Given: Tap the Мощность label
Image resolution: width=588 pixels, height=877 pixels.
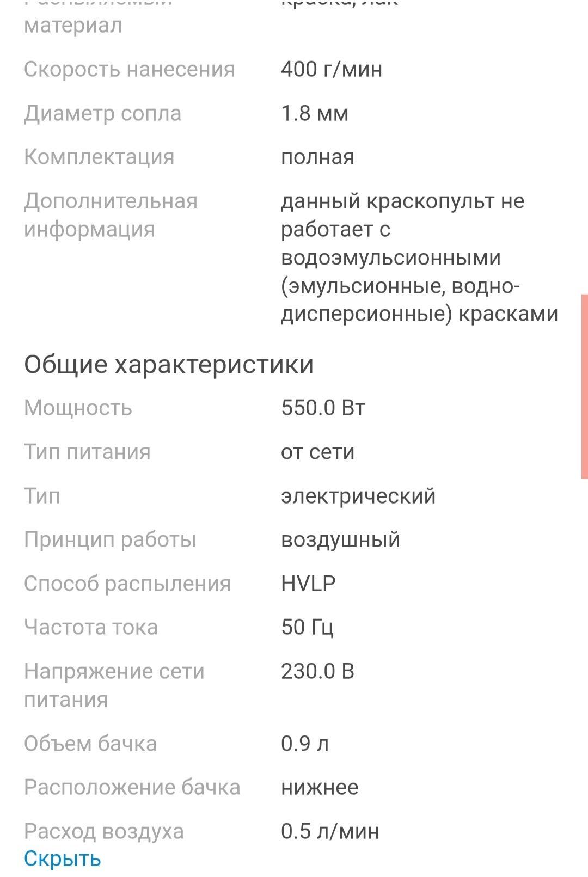Looking at the screenshot, I should point(78,408).
